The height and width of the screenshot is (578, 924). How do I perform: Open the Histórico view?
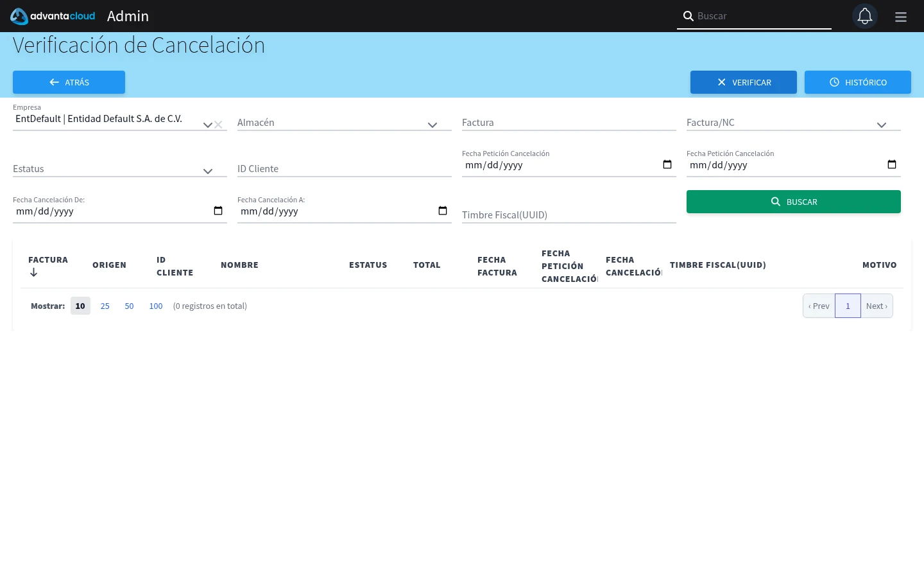click(x=858, y=82)
